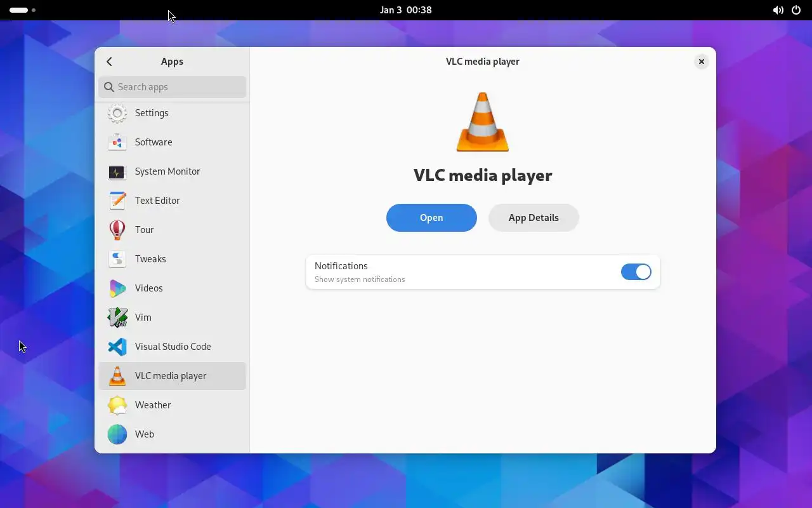
Task: Click the System Monitor icon
Action: click(x=117, y=171)
